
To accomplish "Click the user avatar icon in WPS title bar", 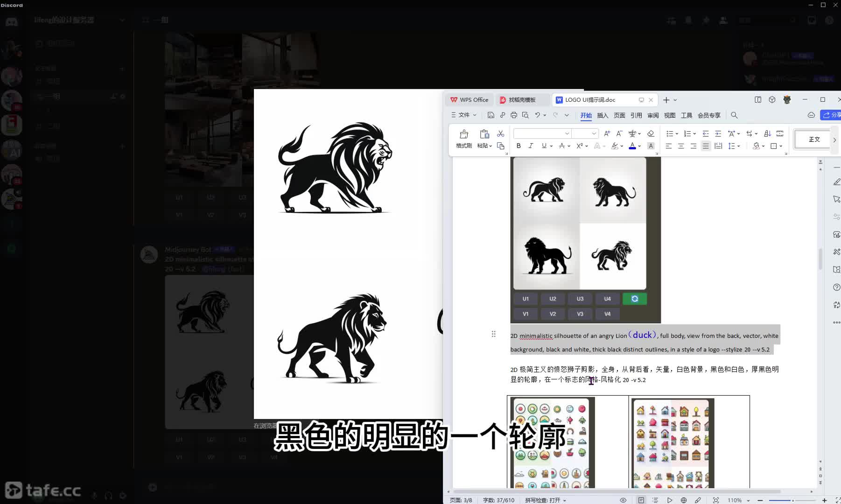I will pyautogui.click(x=787, y=100).
